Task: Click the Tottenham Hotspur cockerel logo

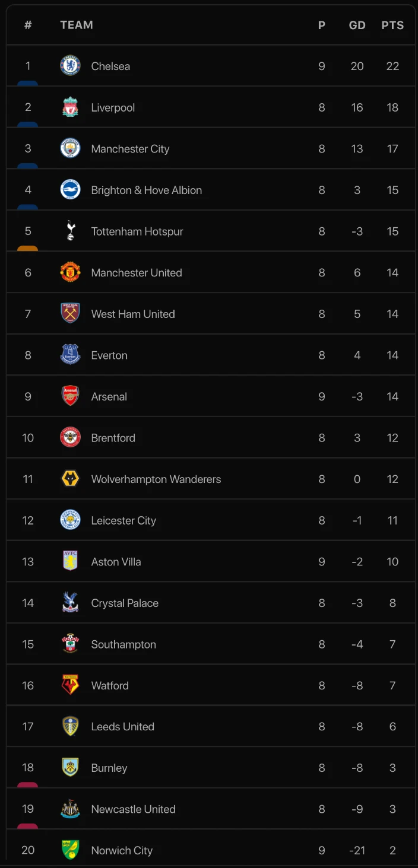Action: pos(70,231)
